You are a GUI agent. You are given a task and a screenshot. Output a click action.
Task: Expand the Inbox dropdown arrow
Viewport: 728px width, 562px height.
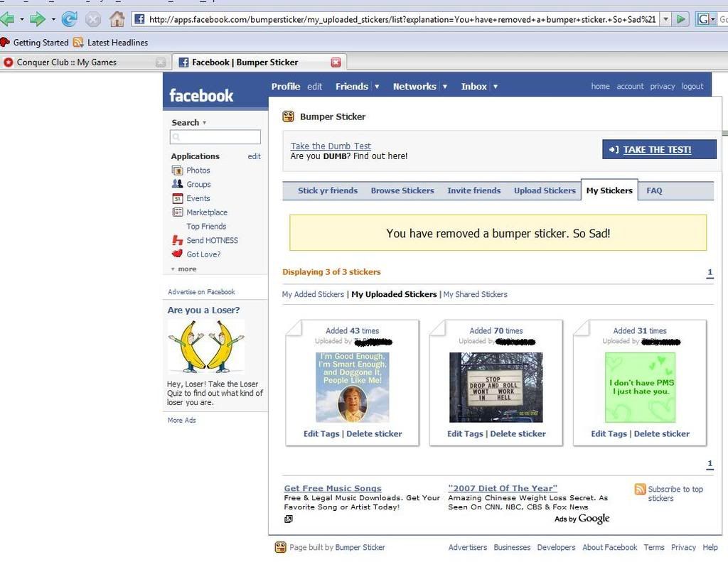coord(496,87)
